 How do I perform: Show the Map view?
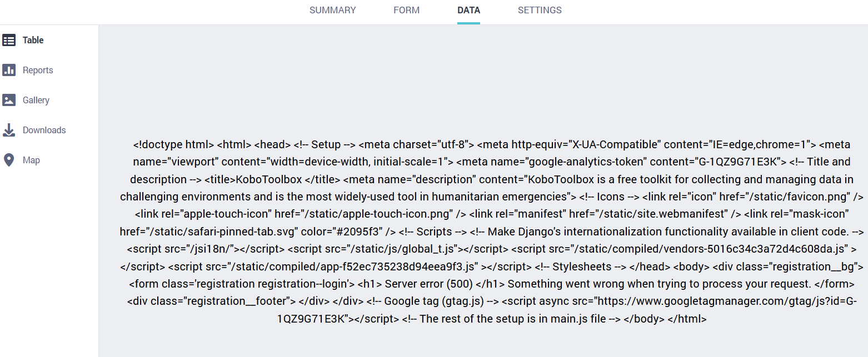coord(31,160)
